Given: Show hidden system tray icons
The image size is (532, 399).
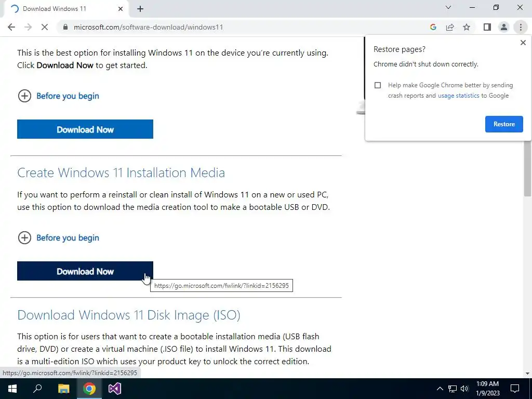Looking at the screenshot, I should pyautogui.click(x=440, y=389).
